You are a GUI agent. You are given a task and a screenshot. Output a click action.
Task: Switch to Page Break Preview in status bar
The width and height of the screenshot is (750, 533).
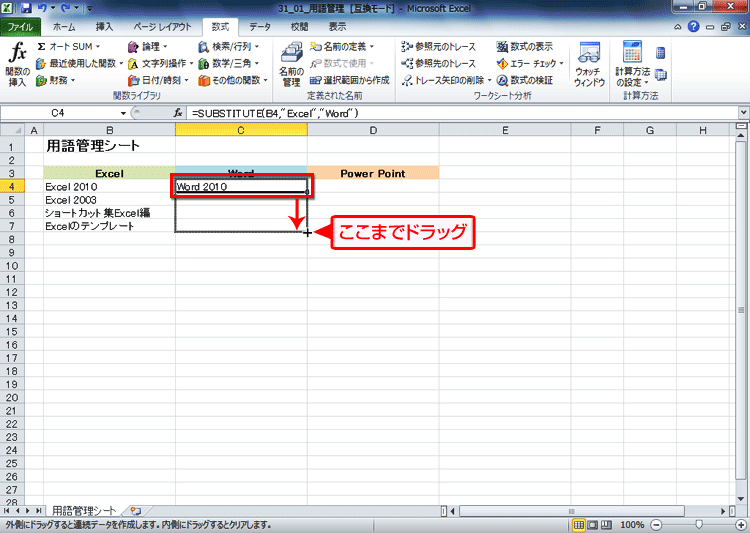[606, 525]
